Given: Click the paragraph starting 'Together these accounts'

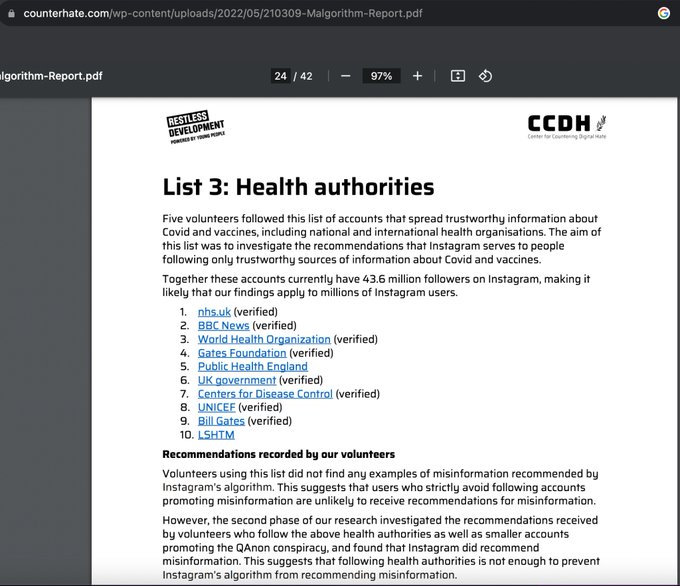Looking at the screenshot, I should click(376, 285).
